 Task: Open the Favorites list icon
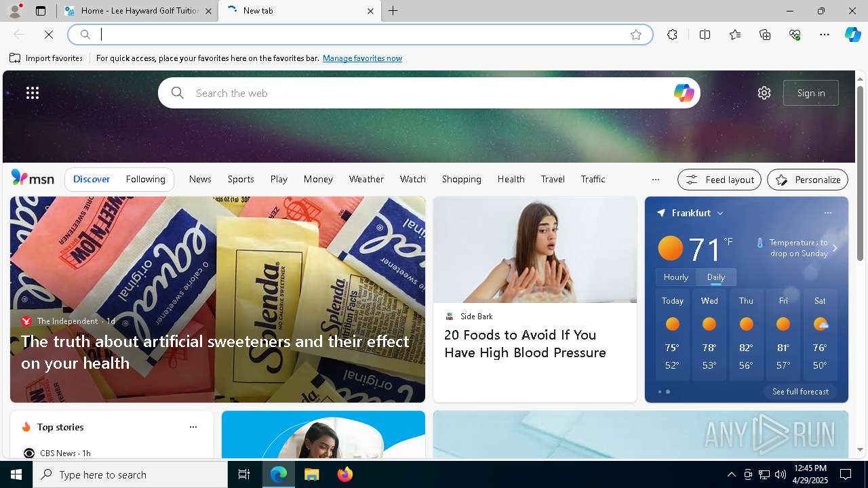735,35
